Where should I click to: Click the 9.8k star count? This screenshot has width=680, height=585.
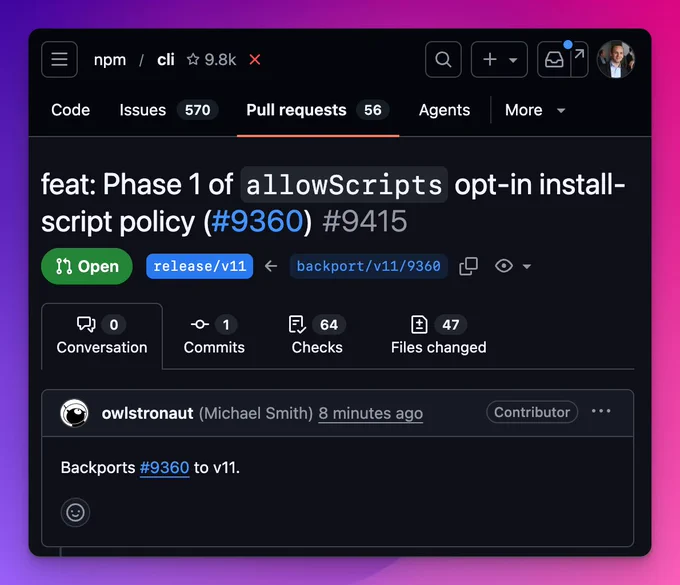(220, 59)
